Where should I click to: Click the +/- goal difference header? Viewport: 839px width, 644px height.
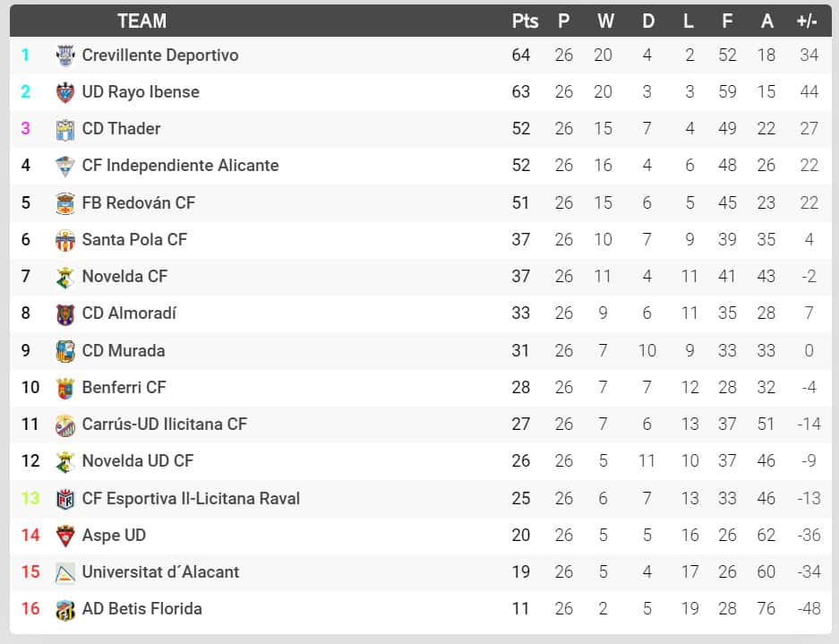point(807,21)
